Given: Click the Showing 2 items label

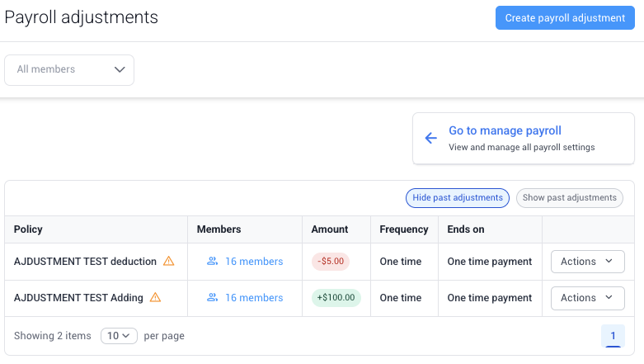Looking at the screenshot, I should [x=53, y=336].
